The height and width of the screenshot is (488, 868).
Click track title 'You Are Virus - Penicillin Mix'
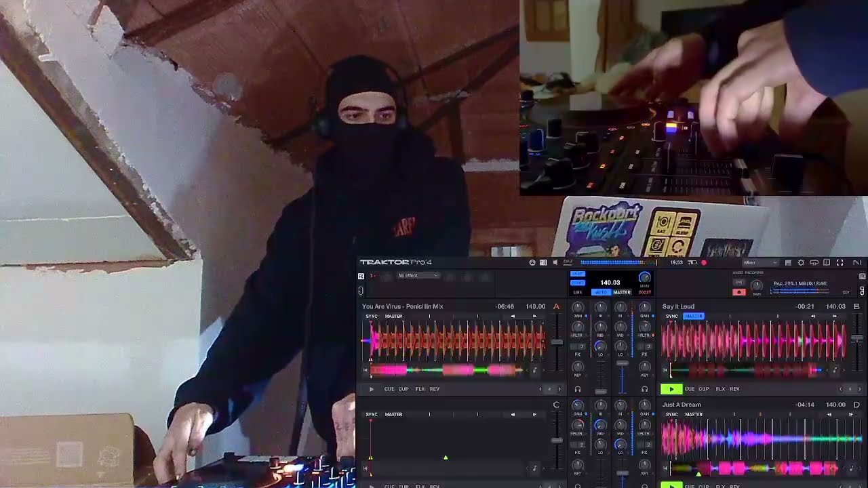(x=403, y=306)
